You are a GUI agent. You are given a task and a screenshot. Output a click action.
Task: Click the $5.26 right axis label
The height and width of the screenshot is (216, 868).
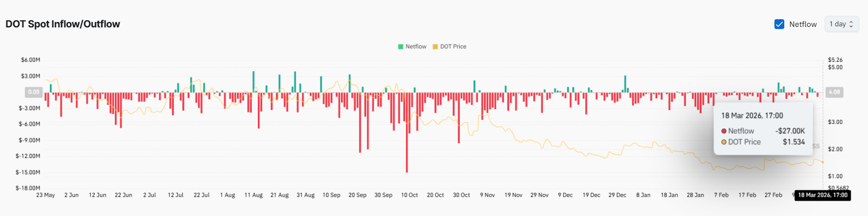click(x=835, y=60)
